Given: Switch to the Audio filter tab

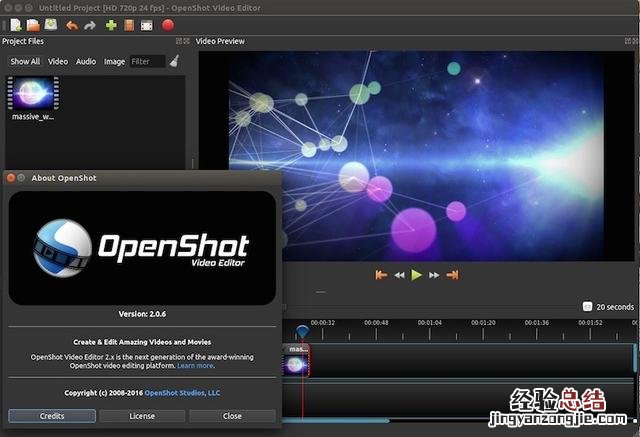Looking at the screenshot, I should 86,62.
